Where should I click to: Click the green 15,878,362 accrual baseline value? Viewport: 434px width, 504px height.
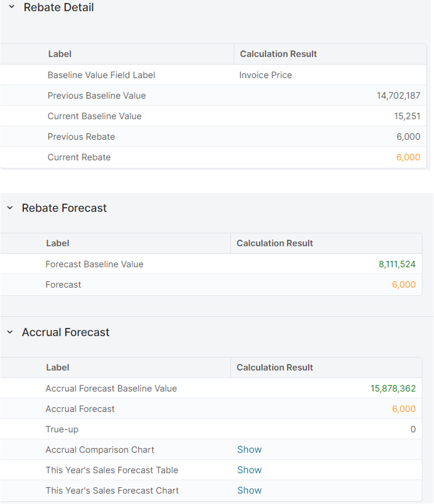click(x=393, y=388)
